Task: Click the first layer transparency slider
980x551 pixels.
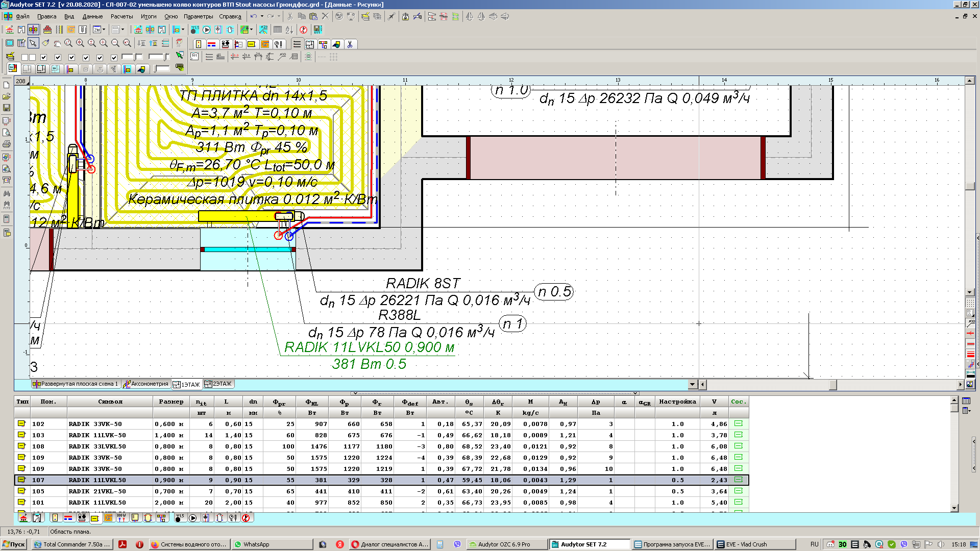Action: [134, 57]
